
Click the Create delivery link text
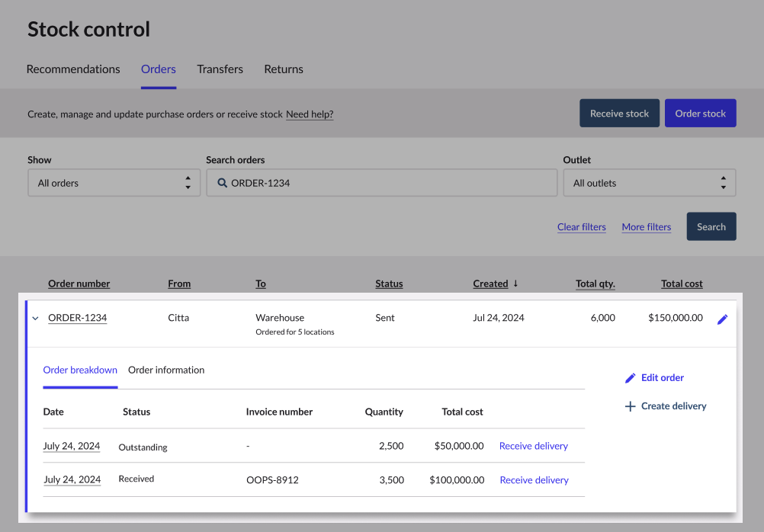674,405
